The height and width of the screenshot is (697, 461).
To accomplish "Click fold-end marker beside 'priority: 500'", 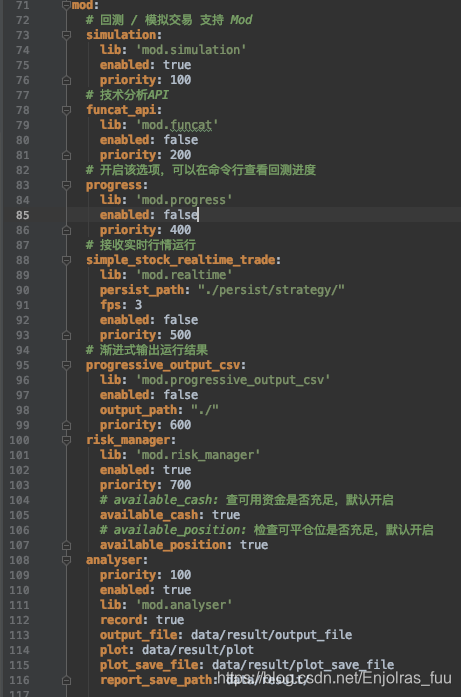I will coord(66,335).
